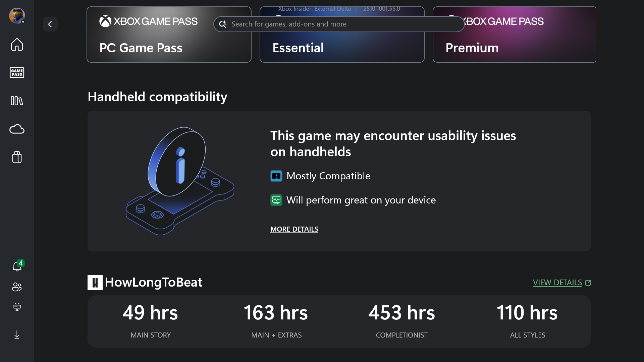Image resolution: width=644 pixels, height=362 pixels.
Task: Open your game Library from the sidebar
Action: pyautogui.click(x=16, y=101)
